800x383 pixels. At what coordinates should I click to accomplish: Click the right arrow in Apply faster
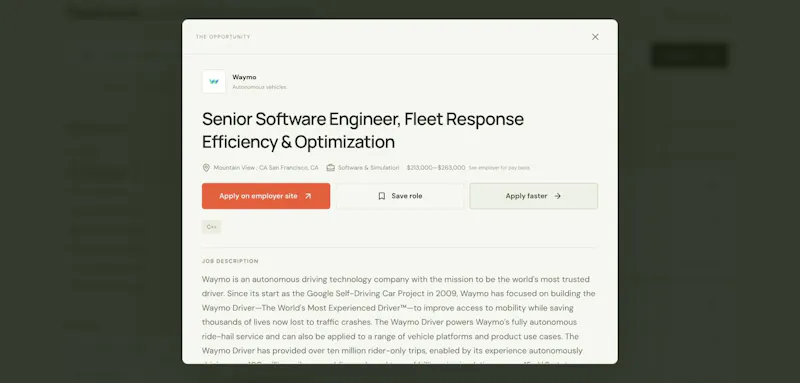(x=557, y=196)
